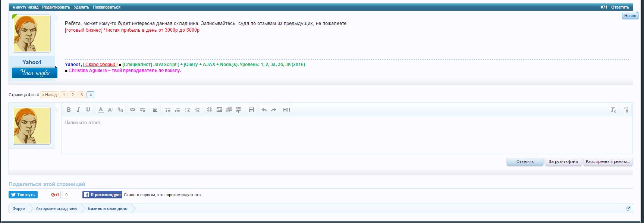Click Пожаловаться on the post
The width and height of the screenshot is (644, 223).
tap(107, 7)
